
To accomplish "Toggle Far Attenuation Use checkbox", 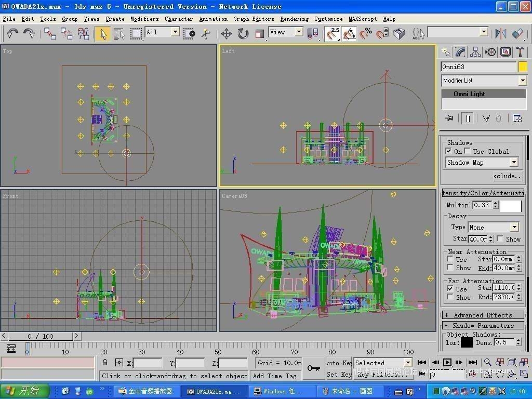I will click(x=450, y=289).
